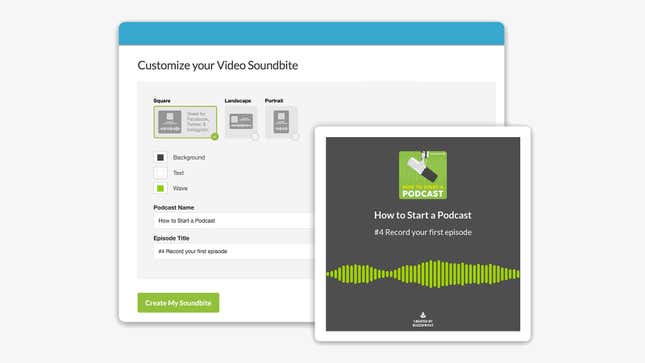Click the Podcast Name input field
Image resolution: width=645 pixels, height=363 pixels.
click(234, 221)
